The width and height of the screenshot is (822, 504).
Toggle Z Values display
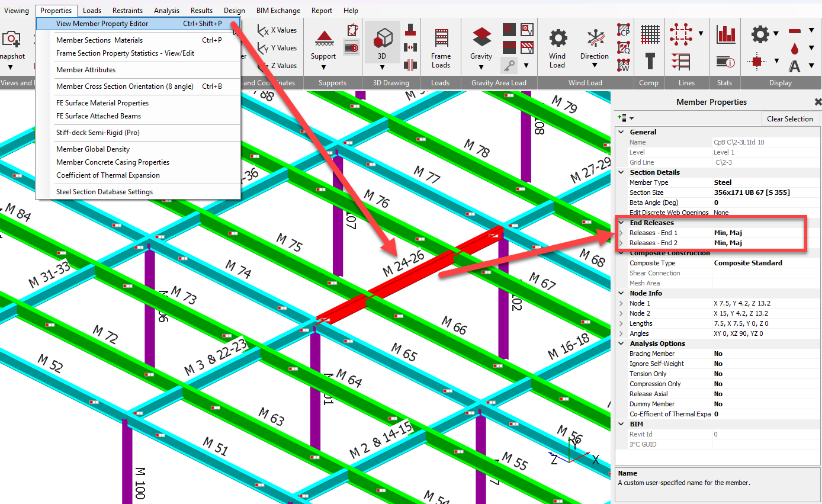pyautogui.click(x=277, y=66)
